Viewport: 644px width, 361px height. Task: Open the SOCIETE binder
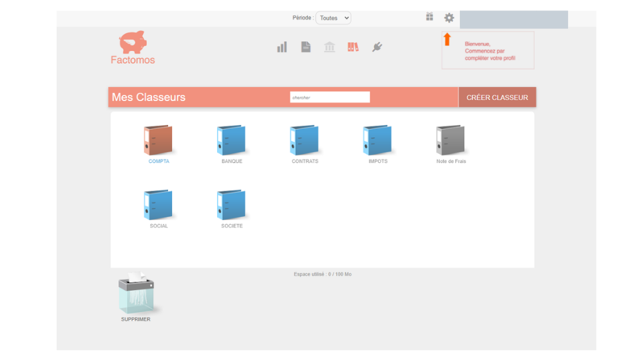coord(231,205)
